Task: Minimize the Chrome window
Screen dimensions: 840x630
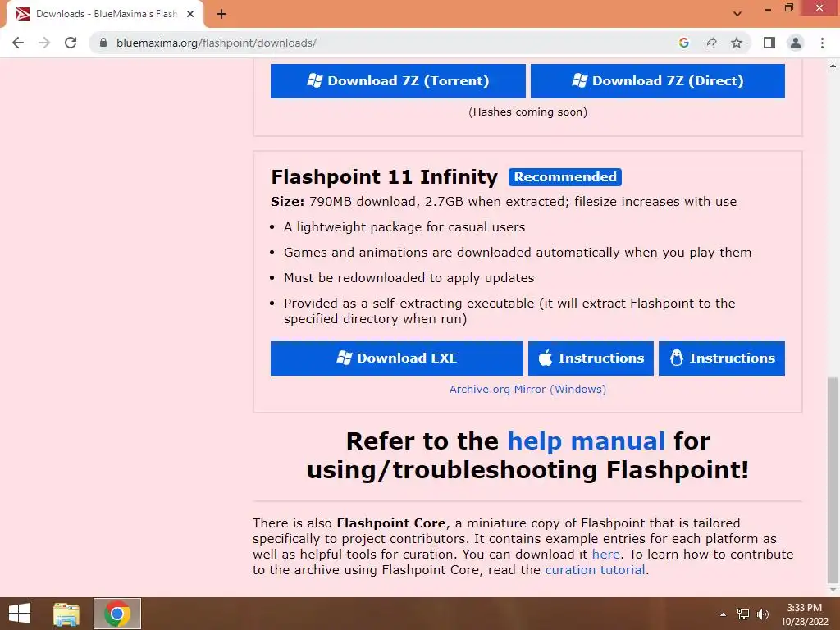Action: tap(767, 8)
